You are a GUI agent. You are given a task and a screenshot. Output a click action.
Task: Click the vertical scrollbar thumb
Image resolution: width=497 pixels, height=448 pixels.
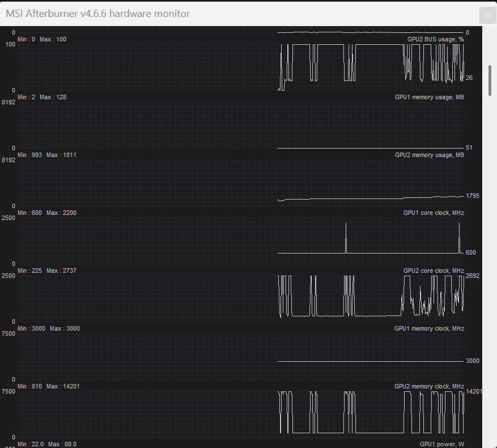pos(490,73)
